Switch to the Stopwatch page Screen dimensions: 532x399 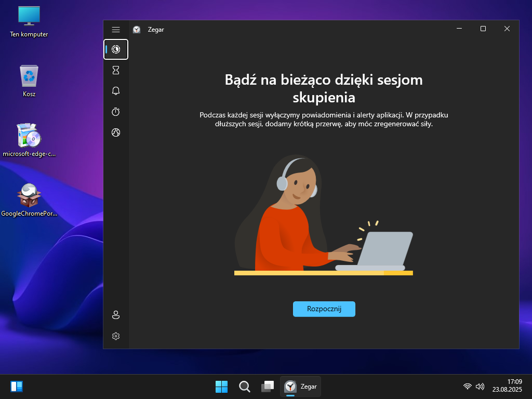[116, 112]
